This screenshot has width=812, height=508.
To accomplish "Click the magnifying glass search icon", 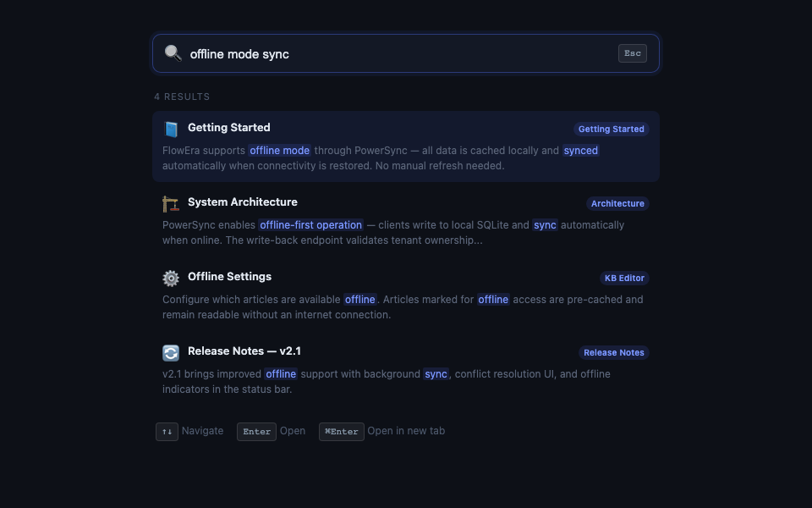I will 173,53.
